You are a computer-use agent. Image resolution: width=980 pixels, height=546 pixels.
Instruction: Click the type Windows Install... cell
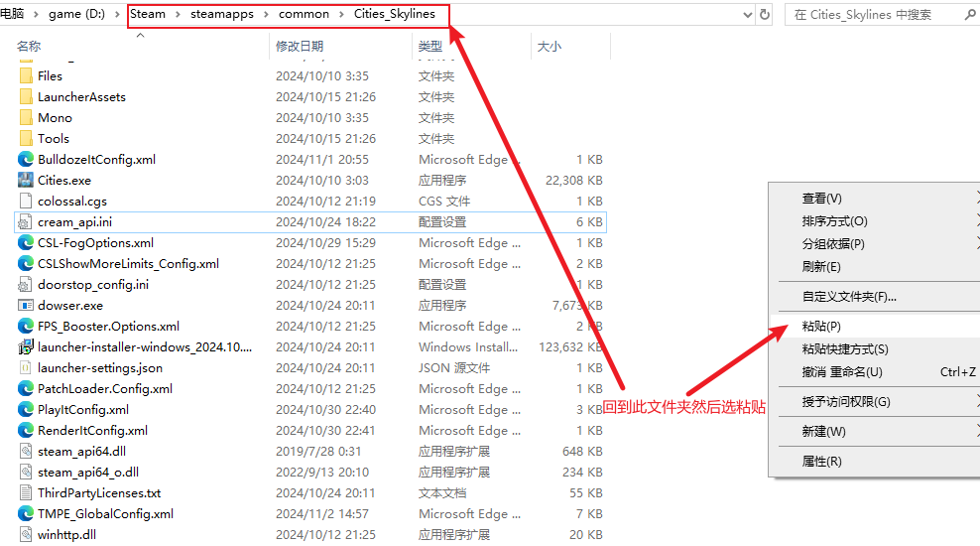468,347
